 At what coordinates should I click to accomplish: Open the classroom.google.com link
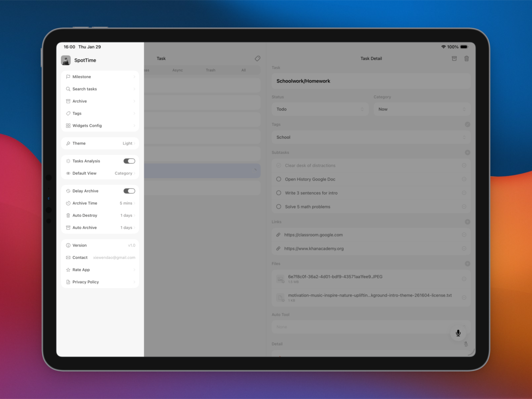(313, 235)
